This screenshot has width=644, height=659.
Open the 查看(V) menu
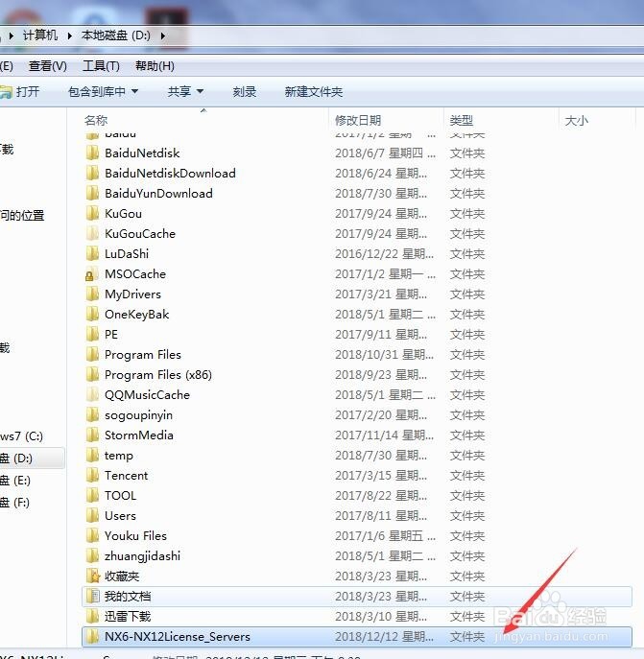48,66
